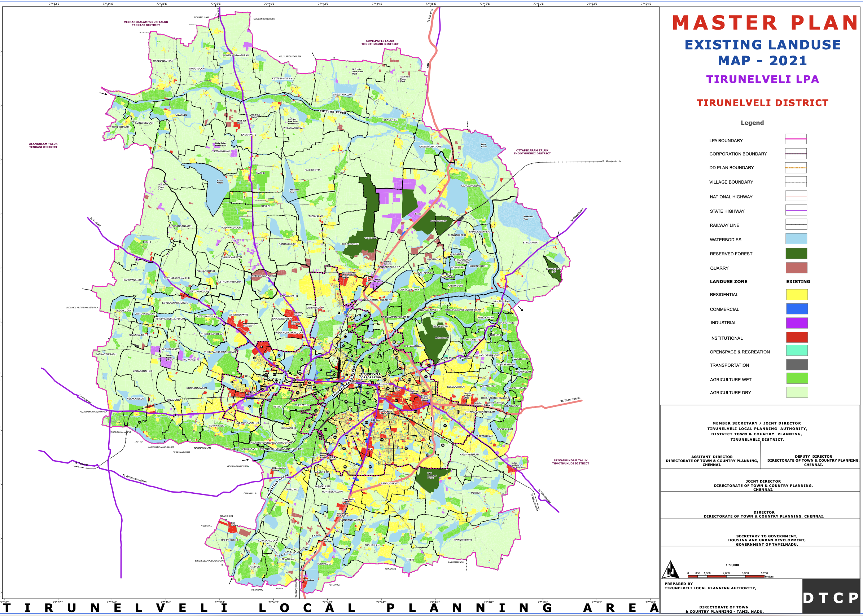Image resolution: width=863 pixels, height=616 pixels.
Task: Select the LPA Boundary legend swatch
Action: pyautogui.click(x=796, y=139)
